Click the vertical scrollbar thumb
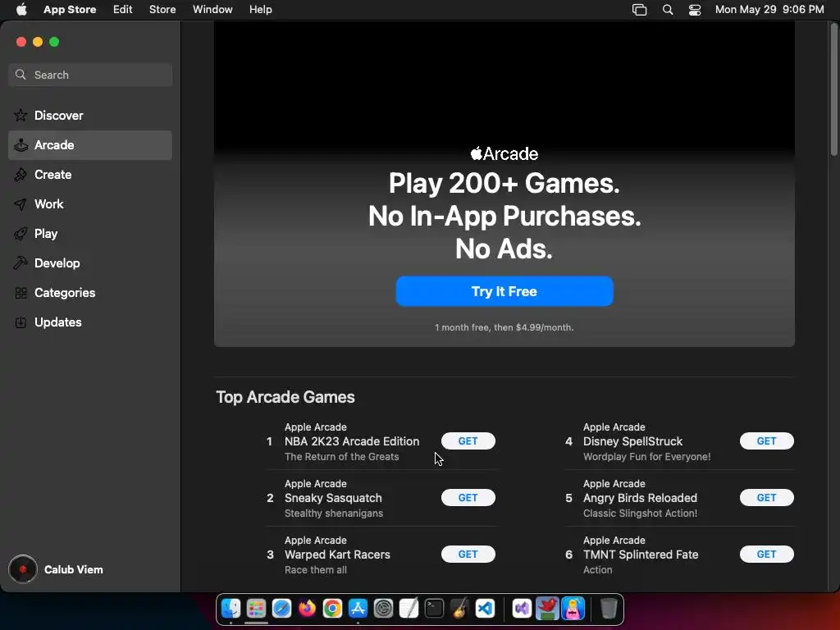Image resolution: width=840 pixels, height=630 pixels. coord(833,90)
